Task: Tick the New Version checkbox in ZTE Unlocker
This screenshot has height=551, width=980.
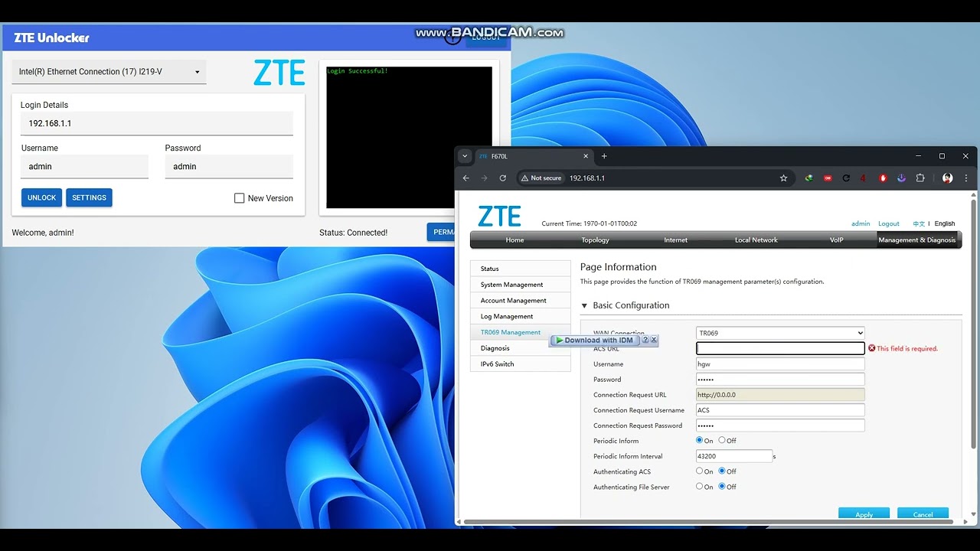Action: (x=240, y=198)
